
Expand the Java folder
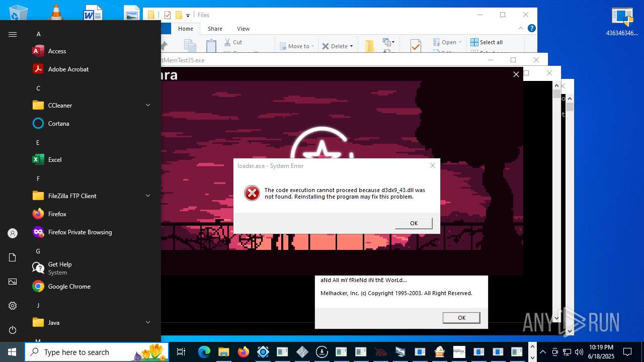[148, 323]
